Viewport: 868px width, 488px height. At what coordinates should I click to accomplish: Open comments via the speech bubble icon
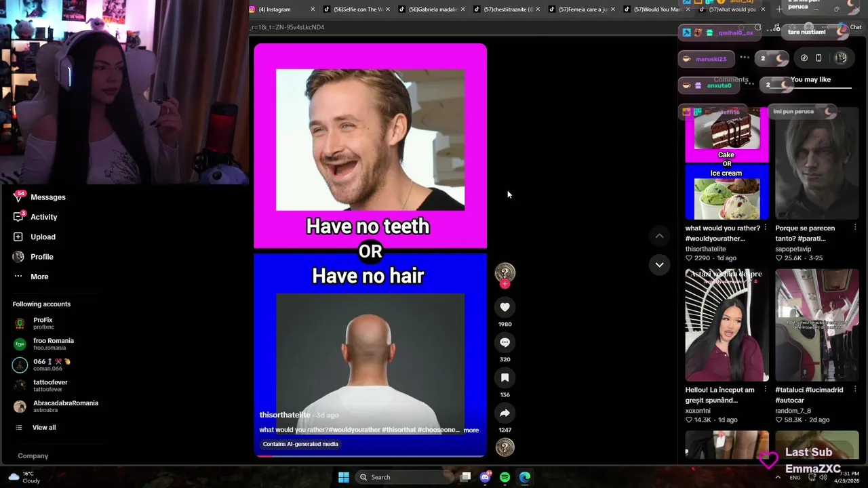(x=505, y=342)
